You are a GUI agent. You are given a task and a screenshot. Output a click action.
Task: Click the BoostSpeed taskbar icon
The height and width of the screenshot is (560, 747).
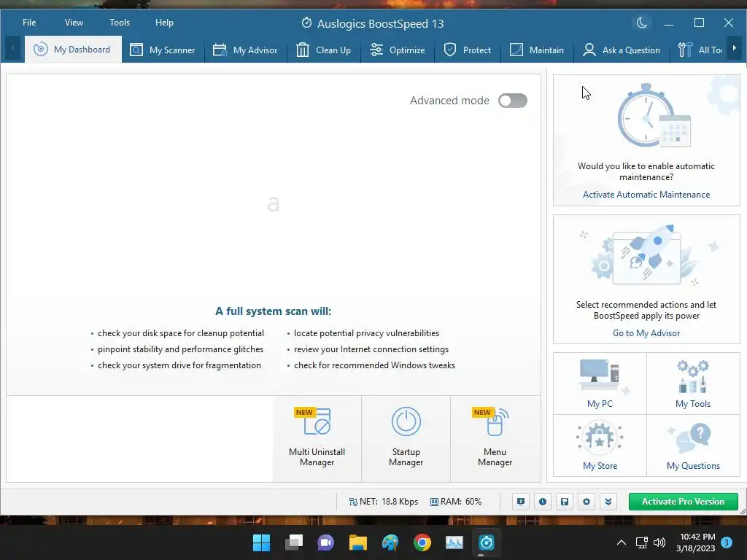[x=487, y=542]
